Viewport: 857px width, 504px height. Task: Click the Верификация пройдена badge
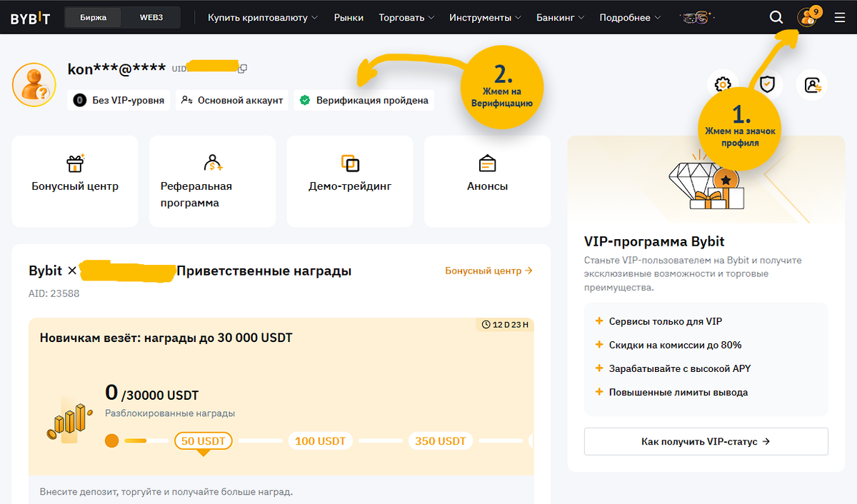tap(364, 100)
